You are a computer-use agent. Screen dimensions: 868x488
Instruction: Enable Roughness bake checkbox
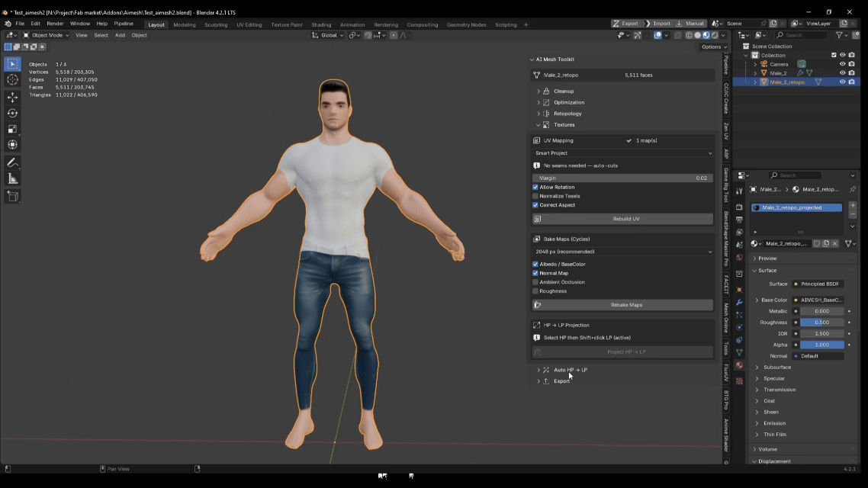tap(535, 291)
